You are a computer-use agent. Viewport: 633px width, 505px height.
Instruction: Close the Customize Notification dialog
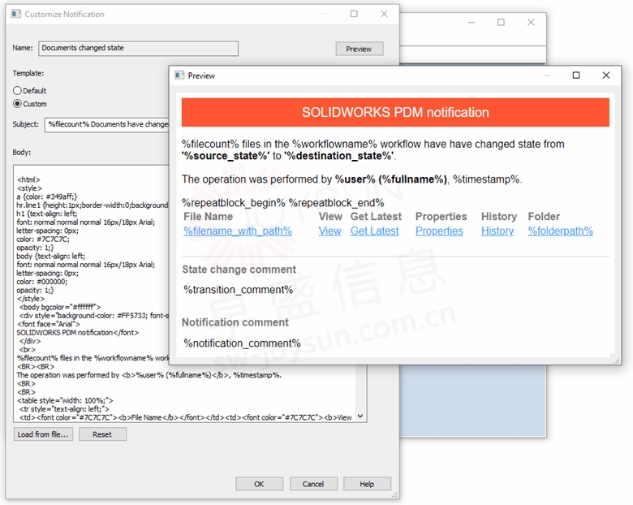384,14
